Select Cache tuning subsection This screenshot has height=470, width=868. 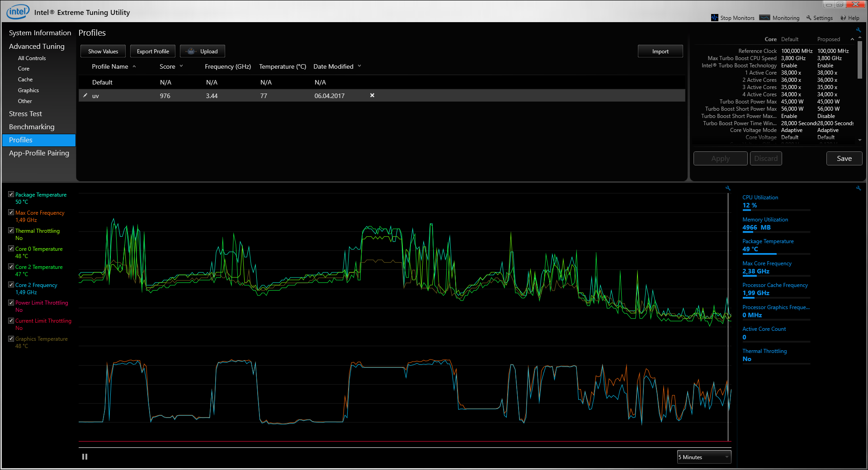(x=25, y=80)
